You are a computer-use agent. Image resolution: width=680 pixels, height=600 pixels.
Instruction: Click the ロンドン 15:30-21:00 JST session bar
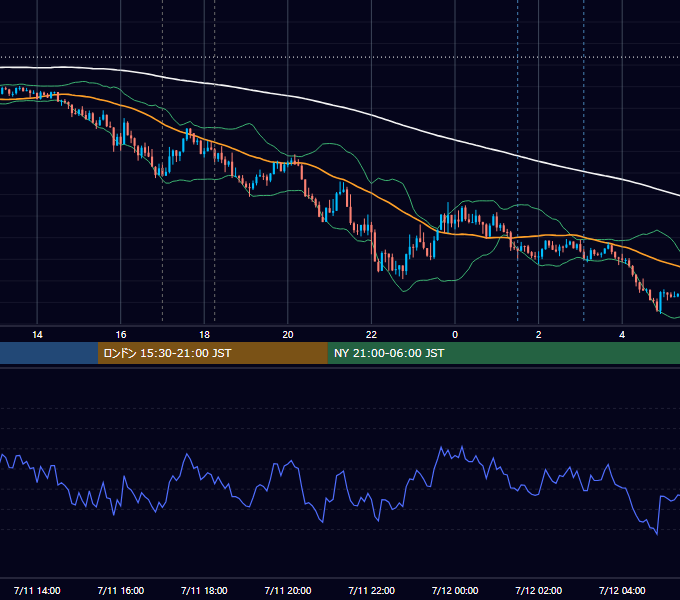pyautogui.click(x=212, y=353)
